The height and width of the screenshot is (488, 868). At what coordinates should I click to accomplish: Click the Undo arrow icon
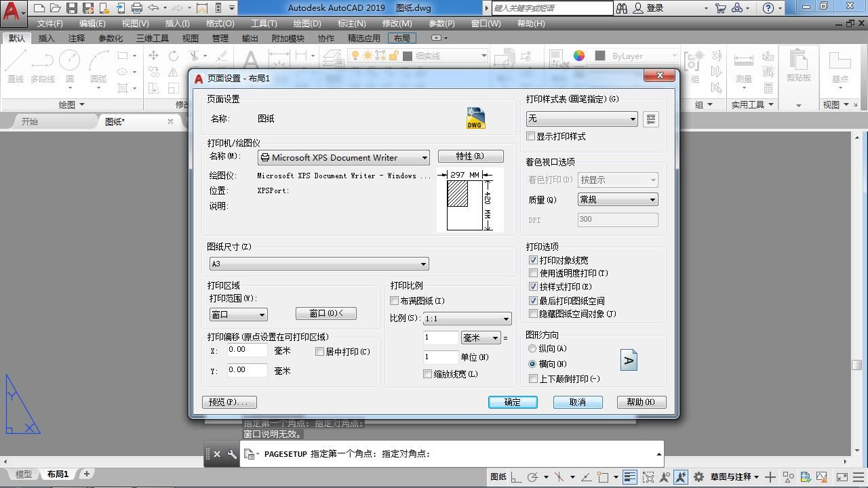[153, 8]
